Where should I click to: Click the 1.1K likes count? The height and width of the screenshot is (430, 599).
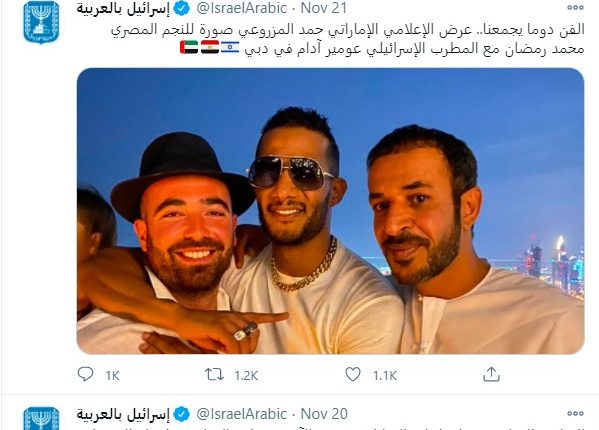(385, 376)
